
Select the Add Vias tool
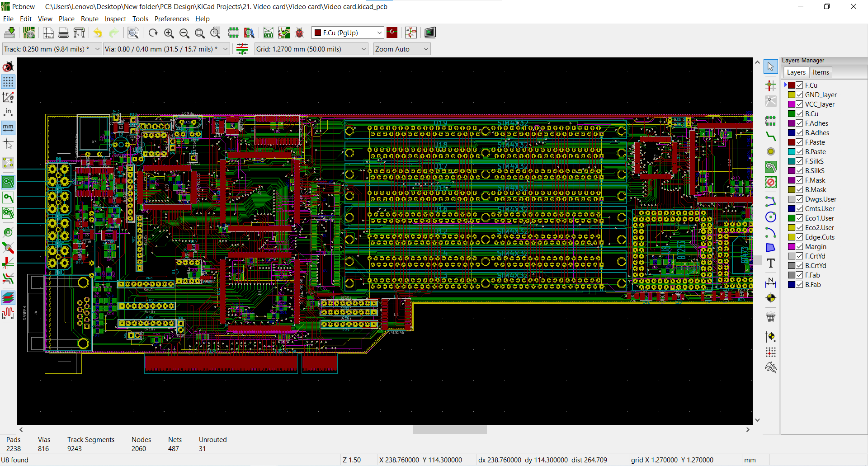click(771, 151)
